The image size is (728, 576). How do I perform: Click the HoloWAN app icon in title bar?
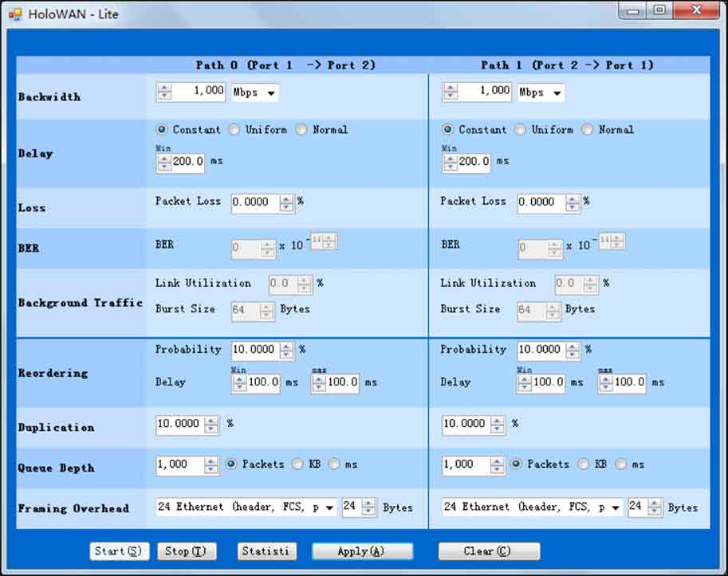click(x=15, y=14)
